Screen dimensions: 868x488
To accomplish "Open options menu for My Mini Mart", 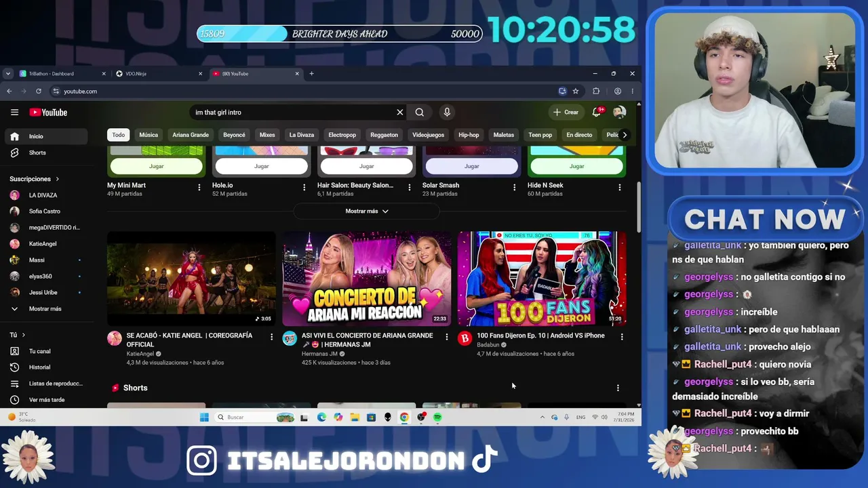I will click(x=199, y=187).
